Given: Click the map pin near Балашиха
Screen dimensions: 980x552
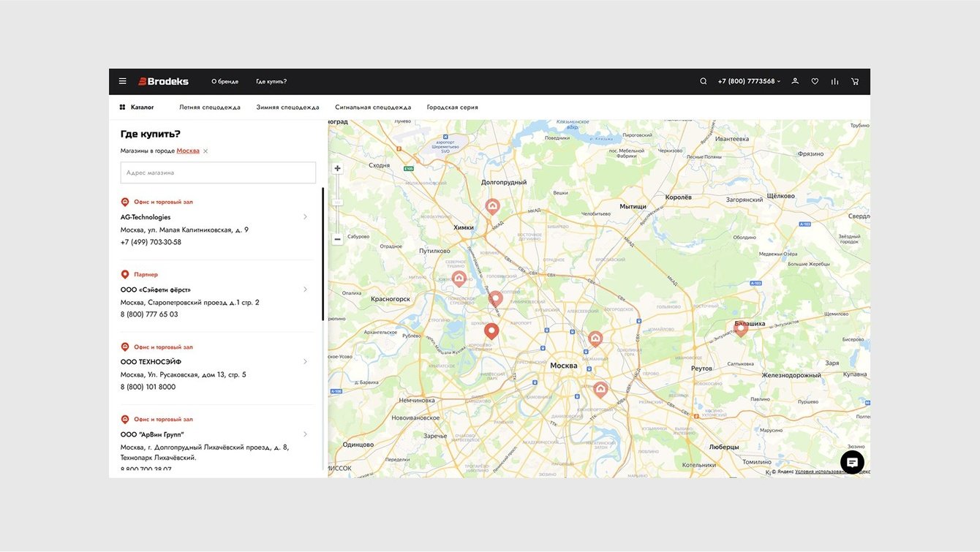Looking at the screenshot, I should (741, 328).
